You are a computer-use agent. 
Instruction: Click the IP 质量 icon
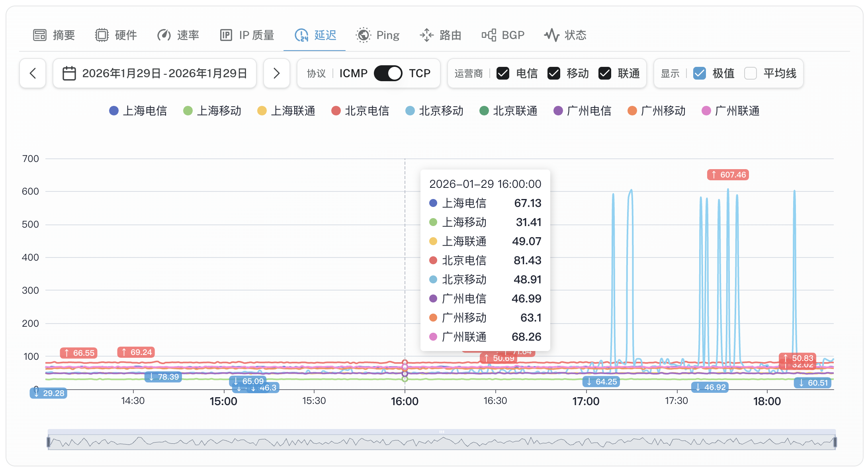coord(226,35)
